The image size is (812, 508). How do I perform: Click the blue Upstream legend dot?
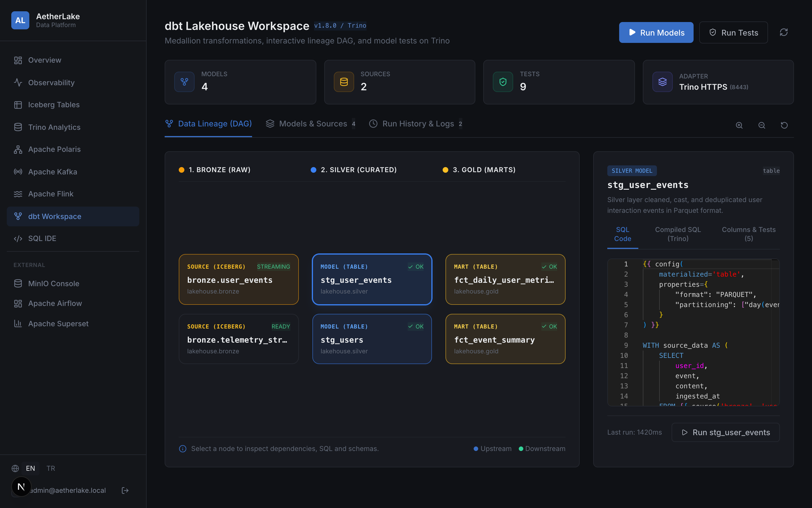(x=475, y=448)
